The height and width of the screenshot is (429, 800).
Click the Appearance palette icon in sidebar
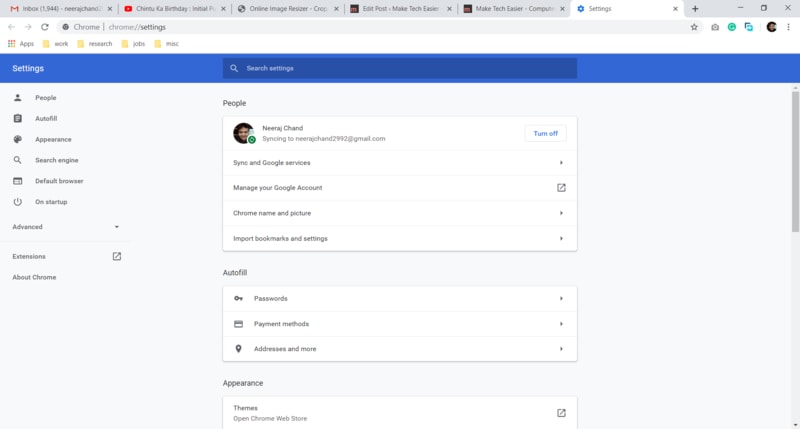17,139
